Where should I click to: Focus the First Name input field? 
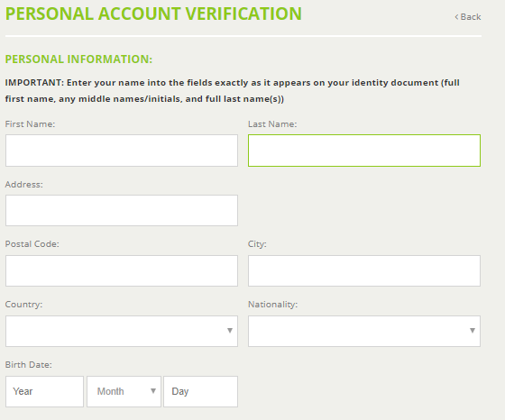click(x=122, y=151)
